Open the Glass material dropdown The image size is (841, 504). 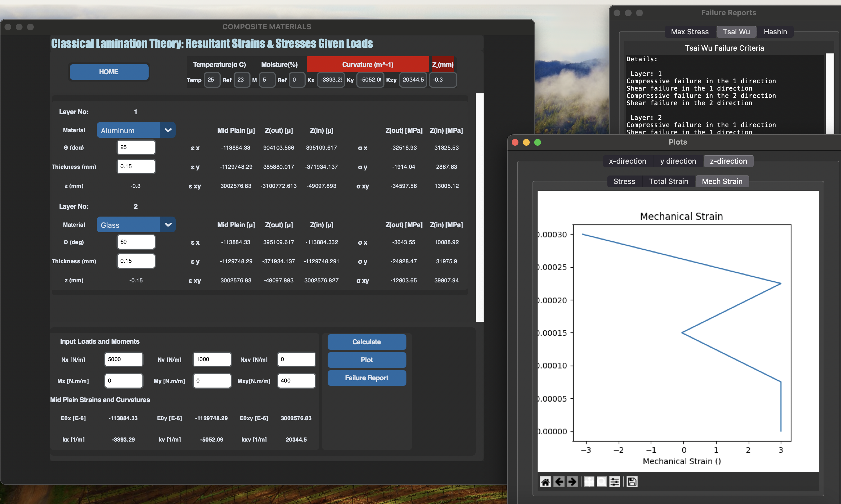(168, 224)
